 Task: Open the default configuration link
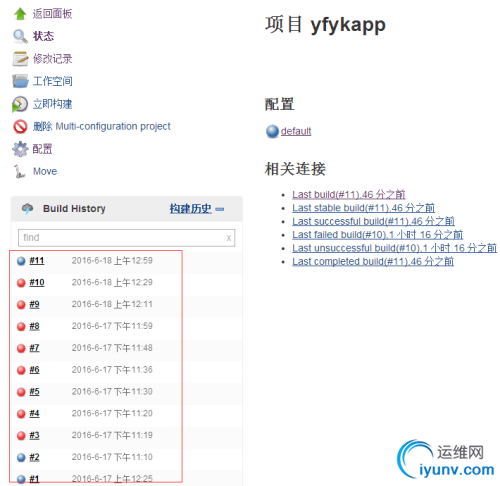point(296,131)
